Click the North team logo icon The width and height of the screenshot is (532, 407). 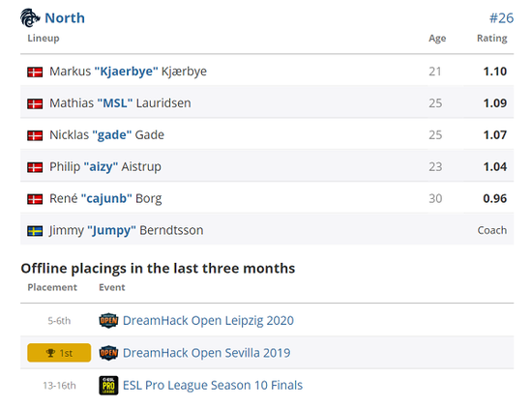coord(30,17)
